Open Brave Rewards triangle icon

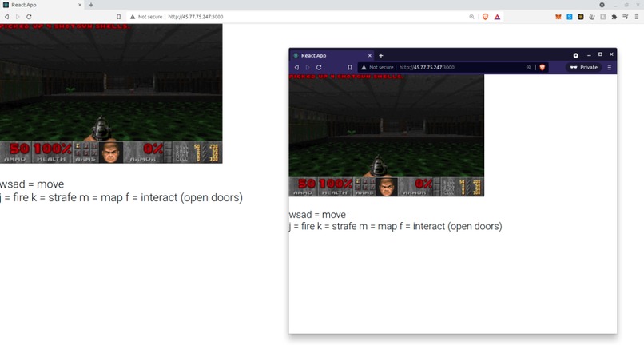point(497,17)
